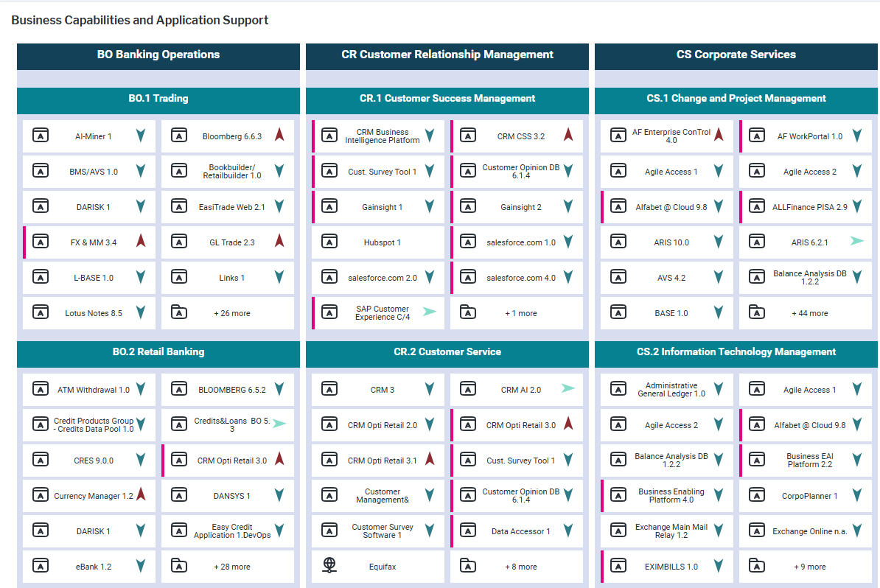Open the CS.2 Information Technology Management capability

(736, 352)
